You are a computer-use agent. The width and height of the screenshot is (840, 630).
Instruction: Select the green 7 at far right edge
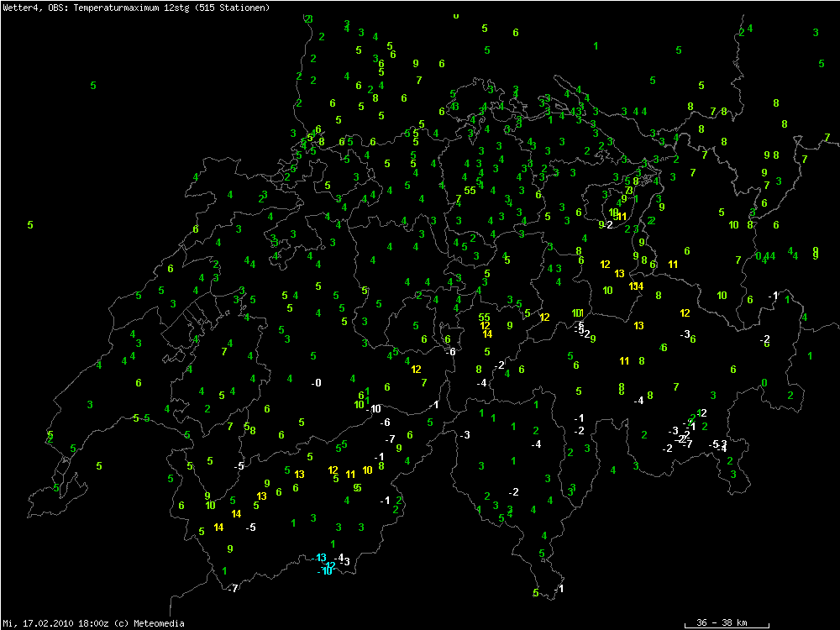[x=827, y=138]
